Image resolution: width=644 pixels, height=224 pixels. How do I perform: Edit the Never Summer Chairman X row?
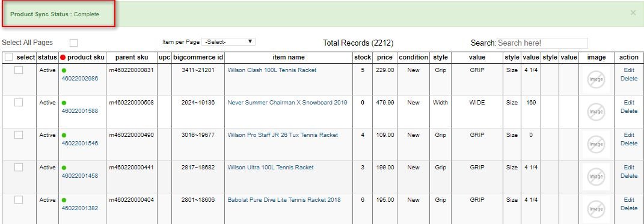pyautogui.click(x=629, y=103)
